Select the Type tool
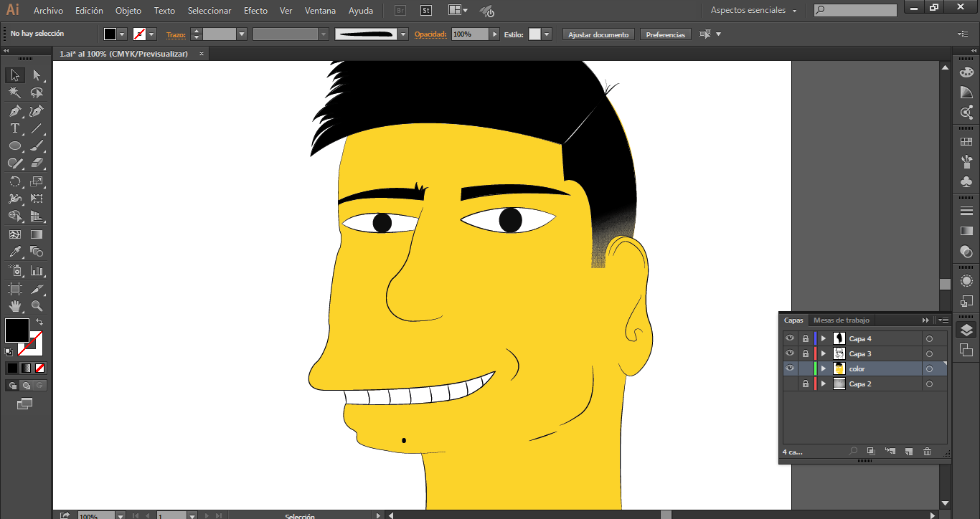The image size is (980, 519). click(x=14, y=129)
